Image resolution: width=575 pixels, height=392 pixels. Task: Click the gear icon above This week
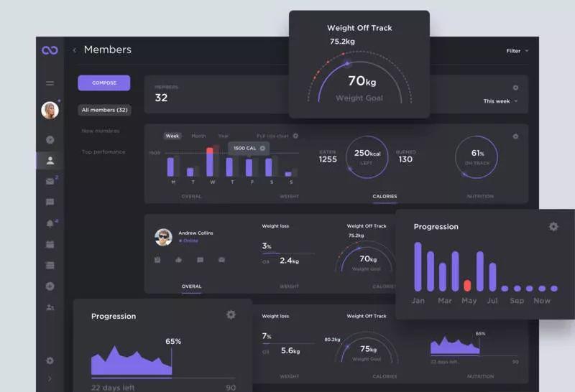(515, 88)
